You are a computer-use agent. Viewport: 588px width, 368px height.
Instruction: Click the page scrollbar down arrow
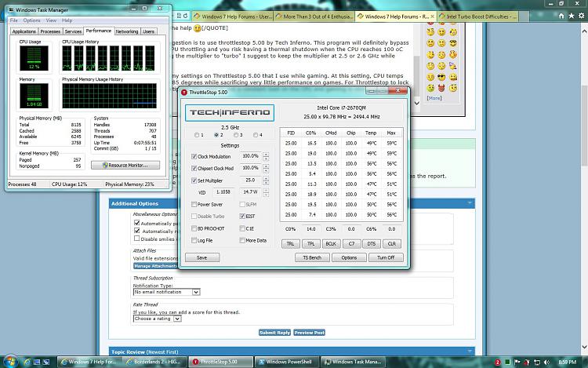coord(584,347)
